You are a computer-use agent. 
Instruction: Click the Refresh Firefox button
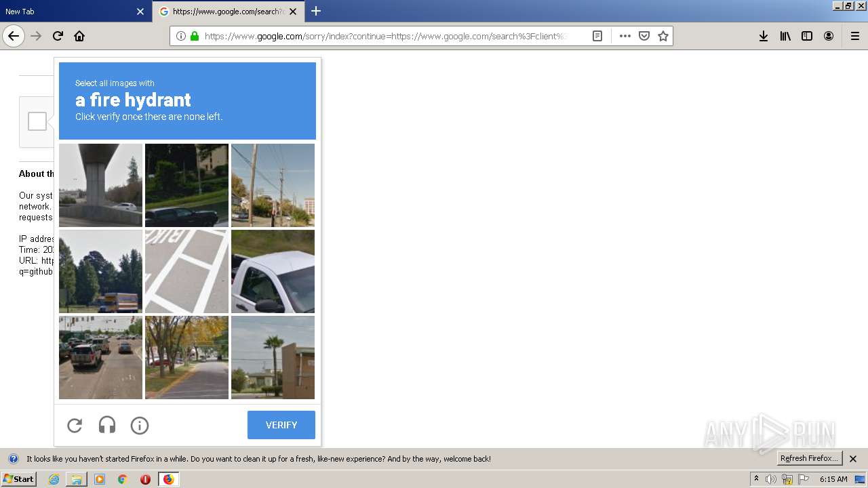(810, 458)
